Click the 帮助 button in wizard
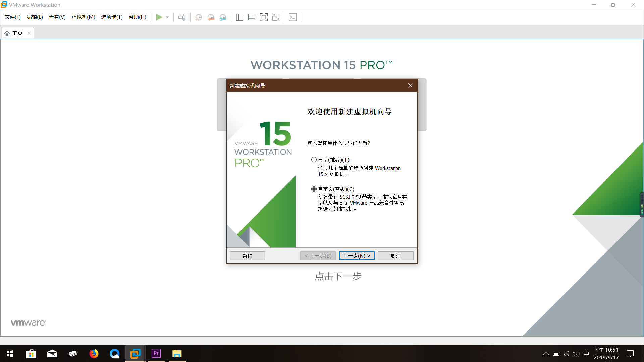Viewport: 644px width, 362px height. 248,256
